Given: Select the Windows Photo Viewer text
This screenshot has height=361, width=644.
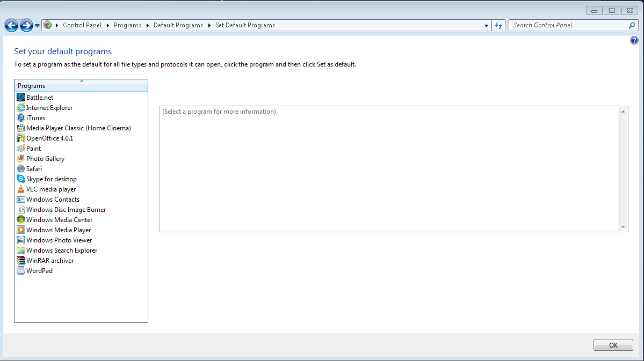Looking at the screenshot, I should 59,240.
